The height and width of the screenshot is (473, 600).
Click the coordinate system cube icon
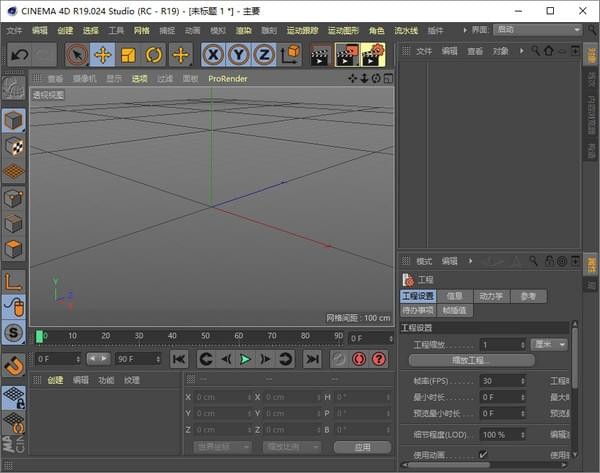(291, 54)
